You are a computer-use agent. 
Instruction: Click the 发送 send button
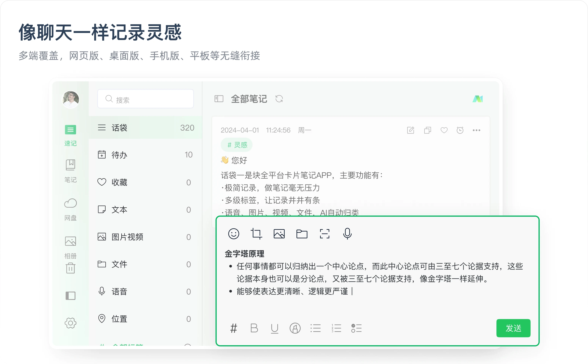click(x=513, y=328)
